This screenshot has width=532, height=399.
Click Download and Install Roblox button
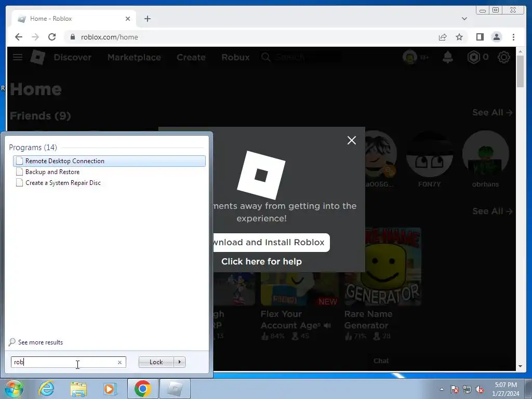[271, 242]
